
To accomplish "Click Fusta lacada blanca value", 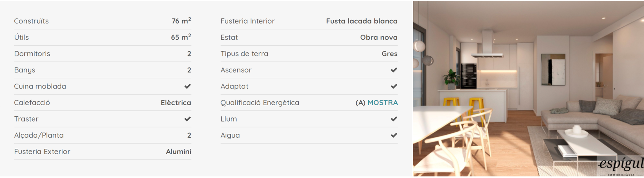I will [362, 21].
